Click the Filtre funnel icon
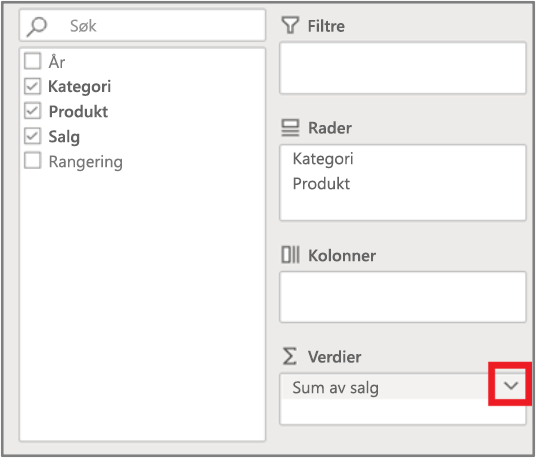Screen dimensions: 536x458 click(290, 25)
